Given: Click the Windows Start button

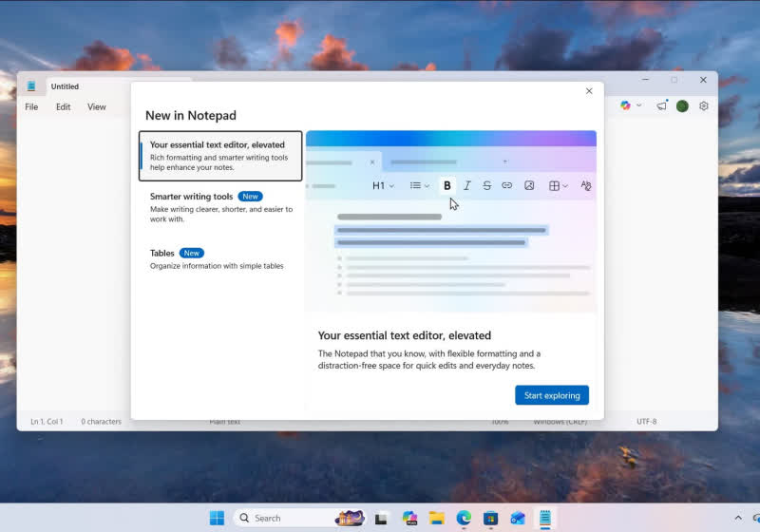Looking at the screenshot, I should pyautogui.click(x=217, y=518).
